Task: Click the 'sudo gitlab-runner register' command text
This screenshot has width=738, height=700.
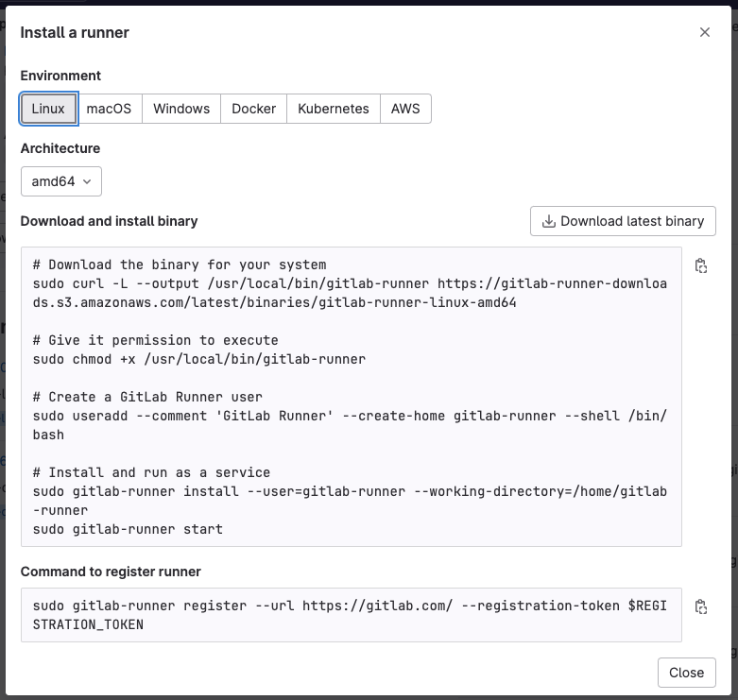Action: coord(350,615)
